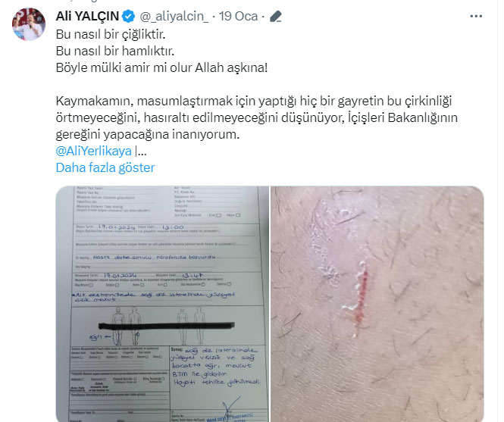Open the 19 Oca timestamp link

click(x=238, y=17)
